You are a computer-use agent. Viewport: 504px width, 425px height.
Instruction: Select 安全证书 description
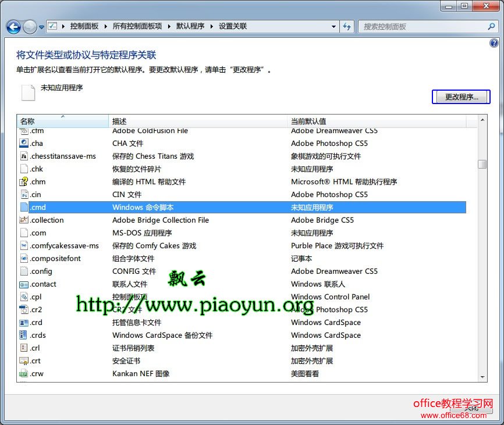126,361
